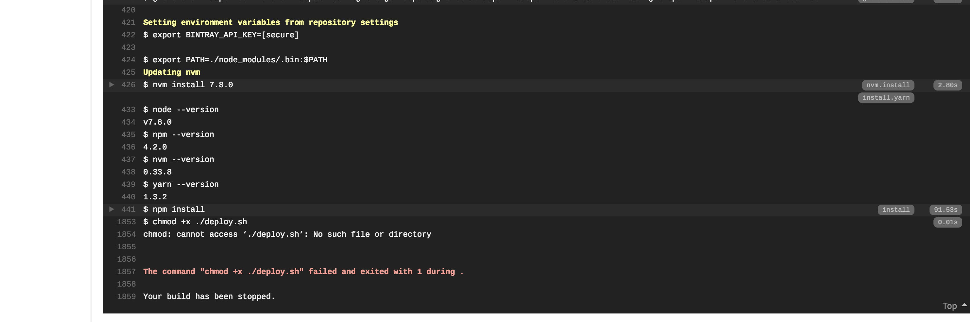This screenshot has width=980, height=322.
Task: Click the '1.3.2' output line
Action: pyautogui.click(x=155, y=197)
